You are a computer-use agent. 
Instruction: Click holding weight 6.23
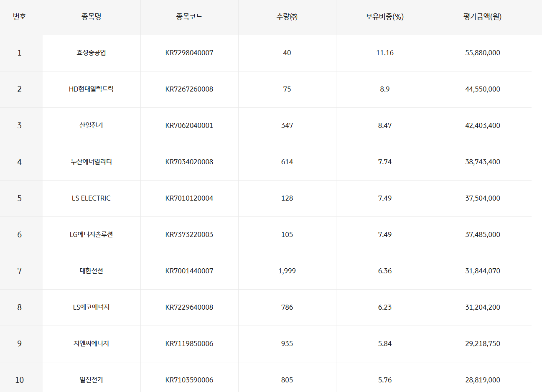[x=385, y=307]
